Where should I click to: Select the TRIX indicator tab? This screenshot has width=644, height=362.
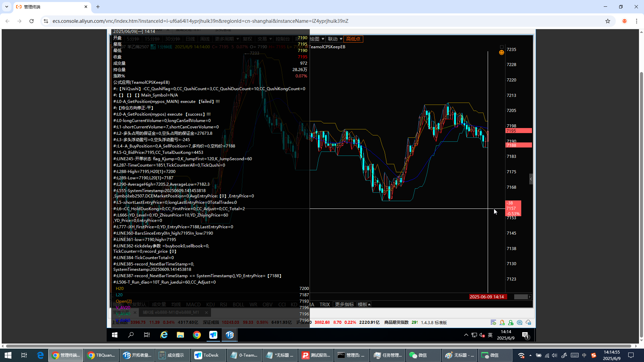click(324, 304)
